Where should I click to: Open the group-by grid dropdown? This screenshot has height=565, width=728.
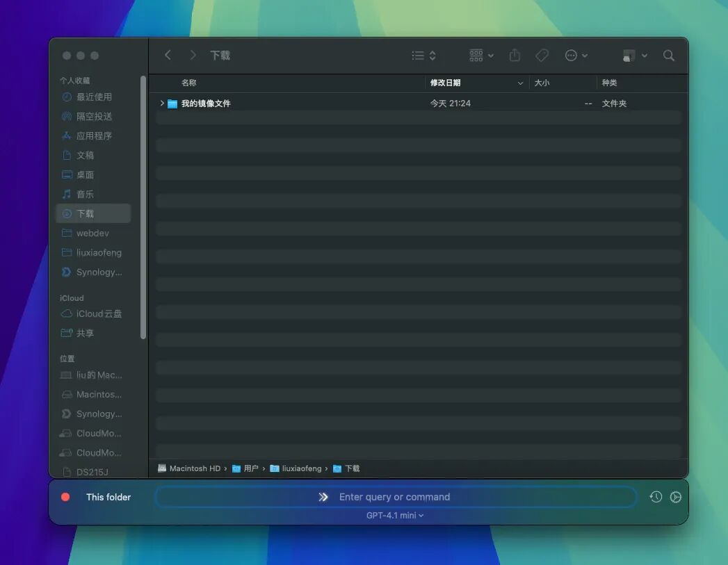pyautogui.click(x=481, y=56)
